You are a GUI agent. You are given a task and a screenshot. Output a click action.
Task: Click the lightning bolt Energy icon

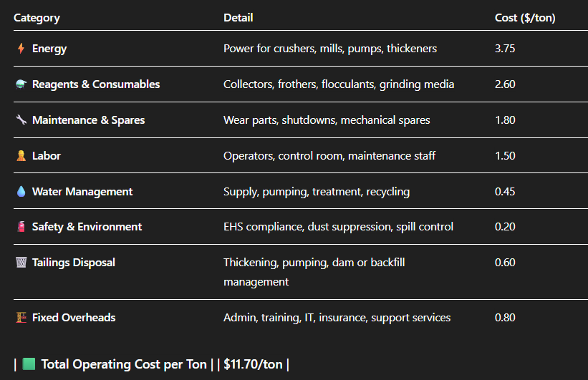(x=20, y=49)
